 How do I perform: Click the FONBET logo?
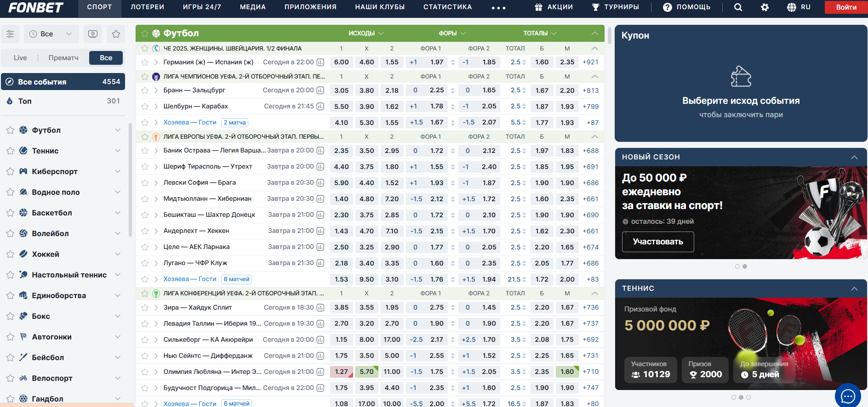tap(35, 8)
